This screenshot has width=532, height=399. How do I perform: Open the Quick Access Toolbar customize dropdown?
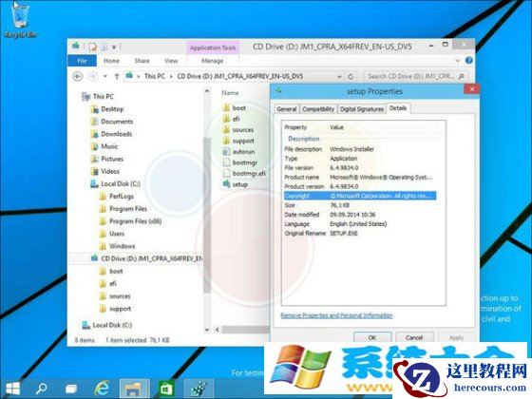point(114,47)
